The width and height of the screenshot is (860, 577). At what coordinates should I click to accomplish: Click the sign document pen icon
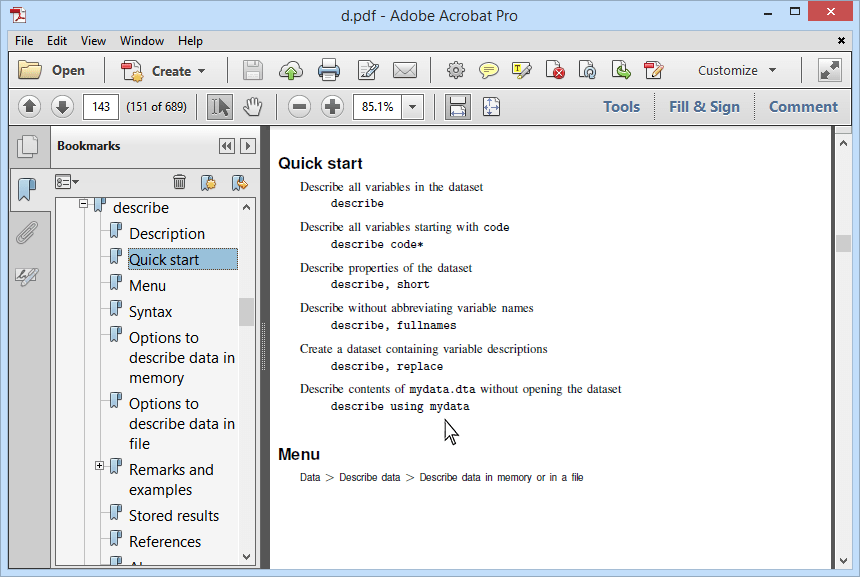click(653, 70)
